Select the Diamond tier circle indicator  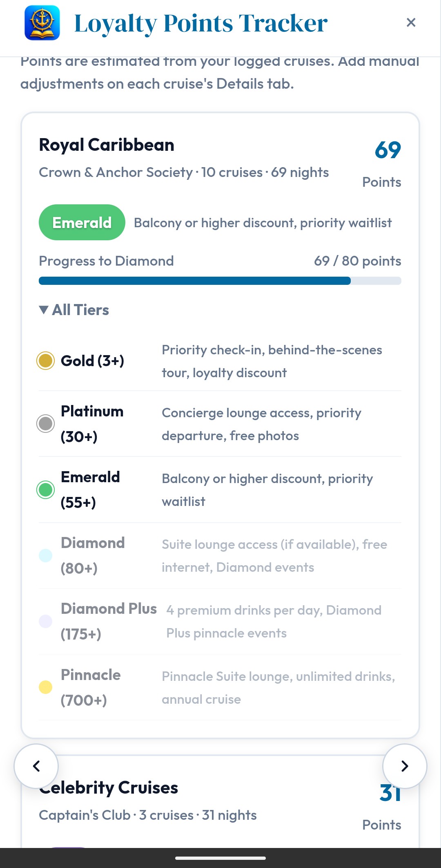point(46,555)
